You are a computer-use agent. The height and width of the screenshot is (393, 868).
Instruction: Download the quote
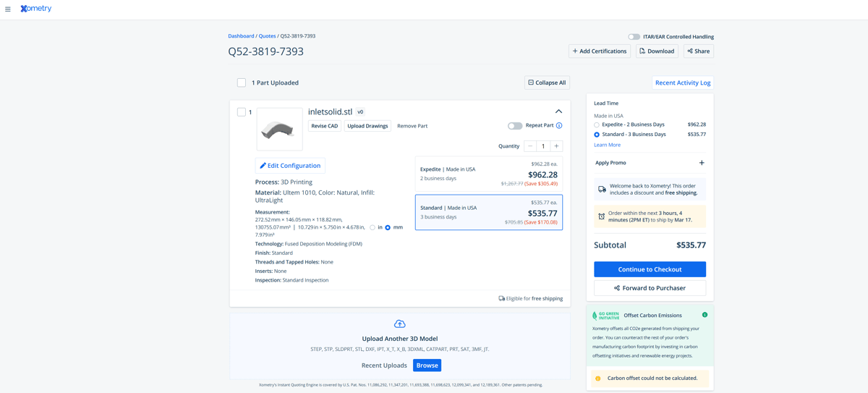657,51
